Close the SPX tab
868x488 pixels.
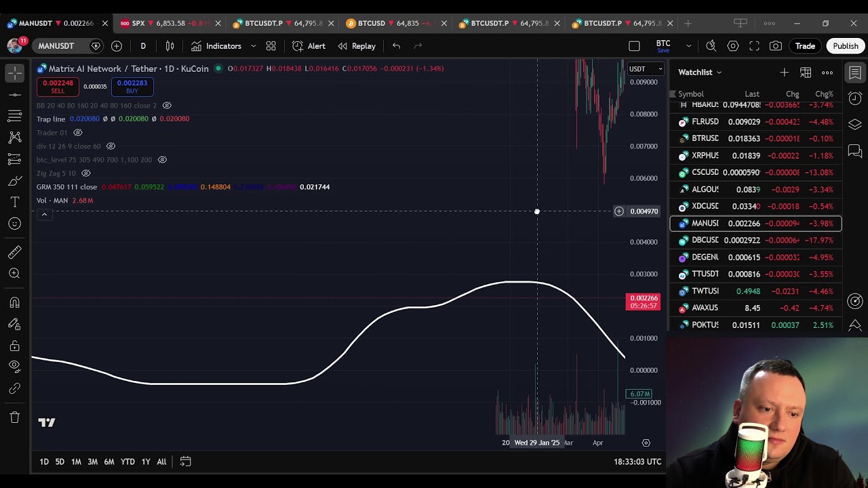[218, 23]
